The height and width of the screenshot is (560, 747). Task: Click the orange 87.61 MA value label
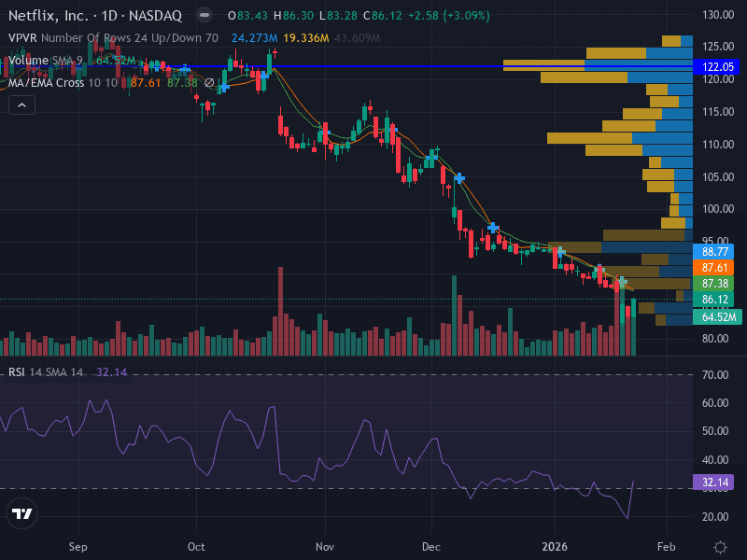(714, 268)
